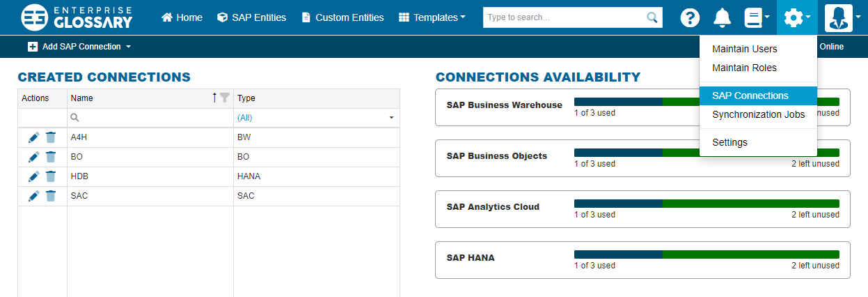Select Settings menu entry
868x297 pixels.
[758, 142]
